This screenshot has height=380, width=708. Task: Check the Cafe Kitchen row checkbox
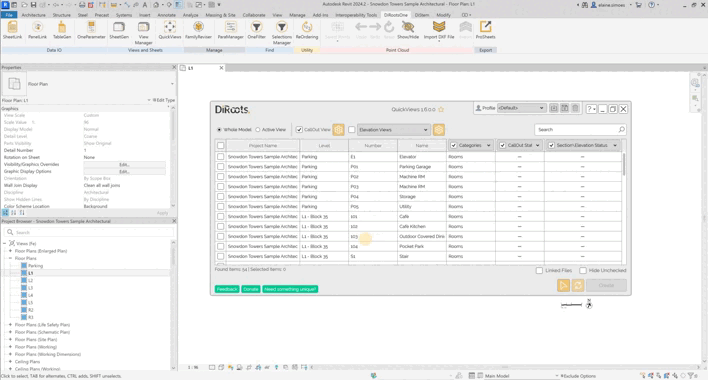pos(220,226)
